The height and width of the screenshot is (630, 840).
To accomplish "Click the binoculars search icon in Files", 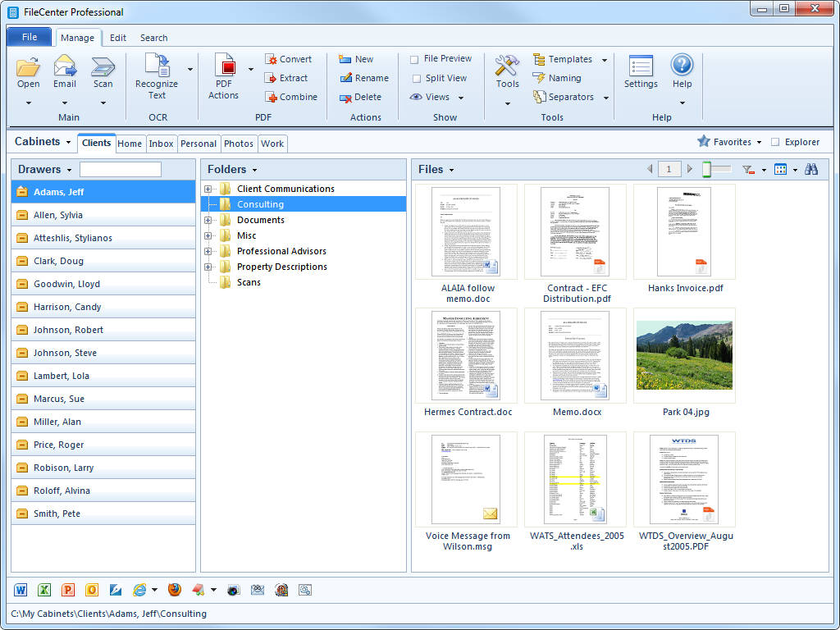I will click(x=810, y=169).
